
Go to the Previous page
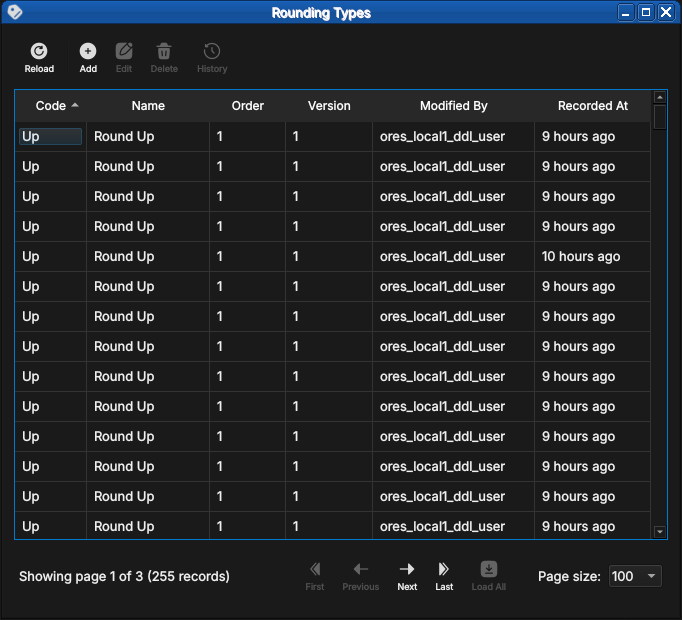coord(361,576)
